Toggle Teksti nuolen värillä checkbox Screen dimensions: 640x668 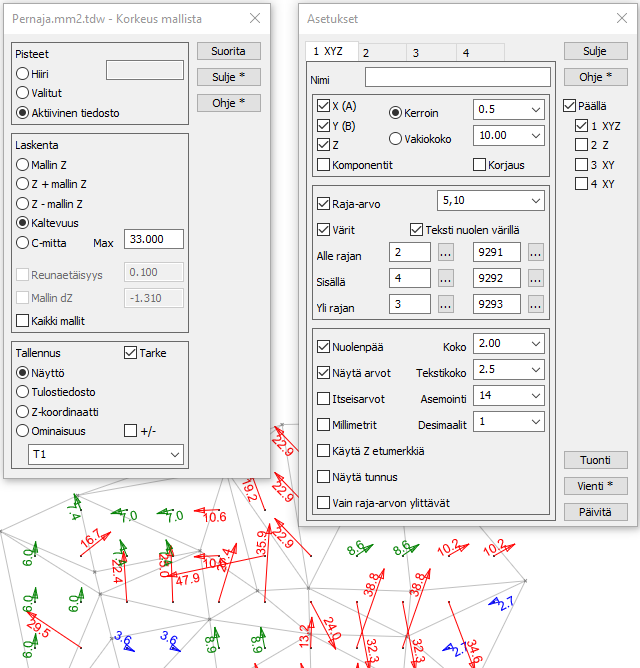tap(416, 230)
